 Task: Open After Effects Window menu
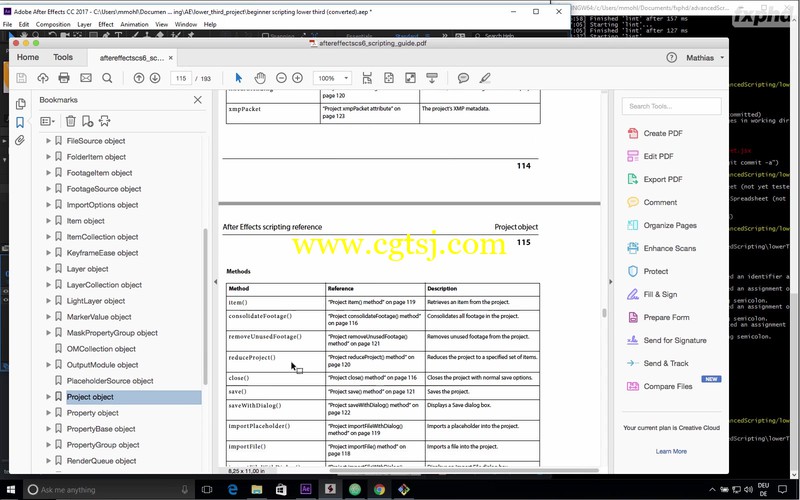(186, 24)
